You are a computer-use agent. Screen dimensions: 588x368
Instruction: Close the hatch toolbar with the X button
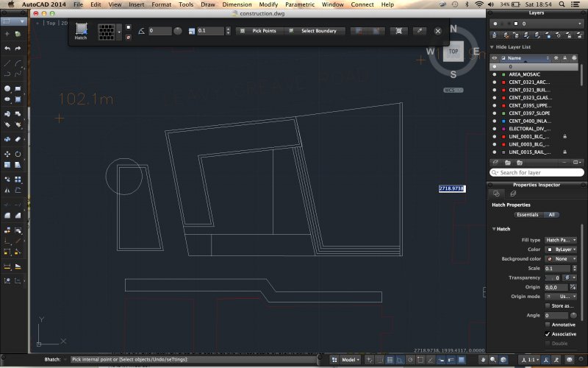click(x=437, y=31)
